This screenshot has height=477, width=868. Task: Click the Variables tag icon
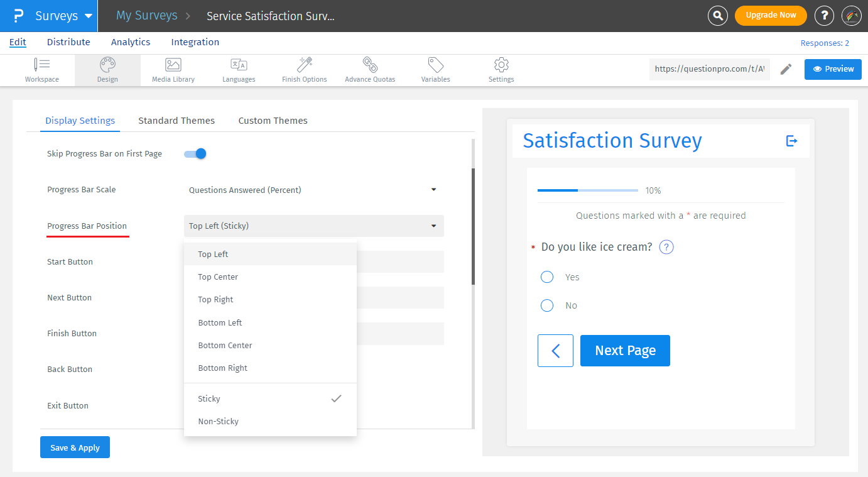[x=435, y=65]
